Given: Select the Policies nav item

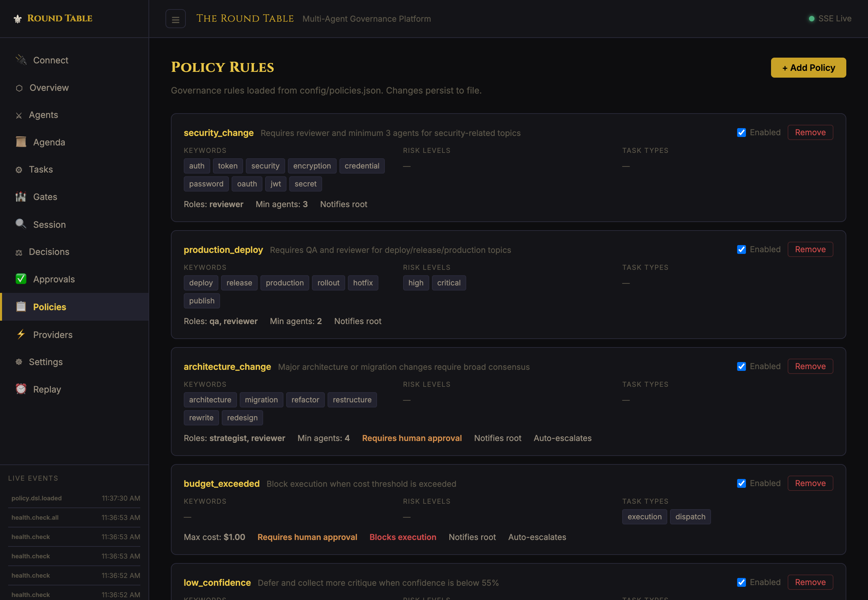Looking at the screenshot, I should click(75, 307).
